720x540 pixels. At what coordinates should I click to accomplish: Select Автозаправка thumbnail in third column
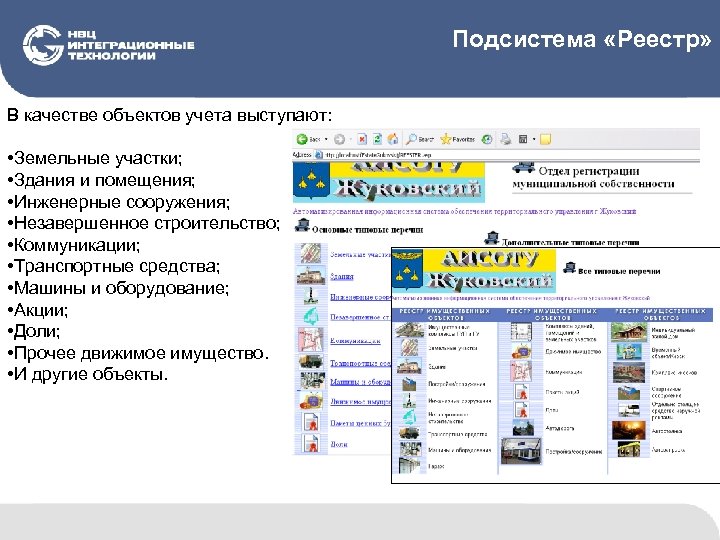629,450
